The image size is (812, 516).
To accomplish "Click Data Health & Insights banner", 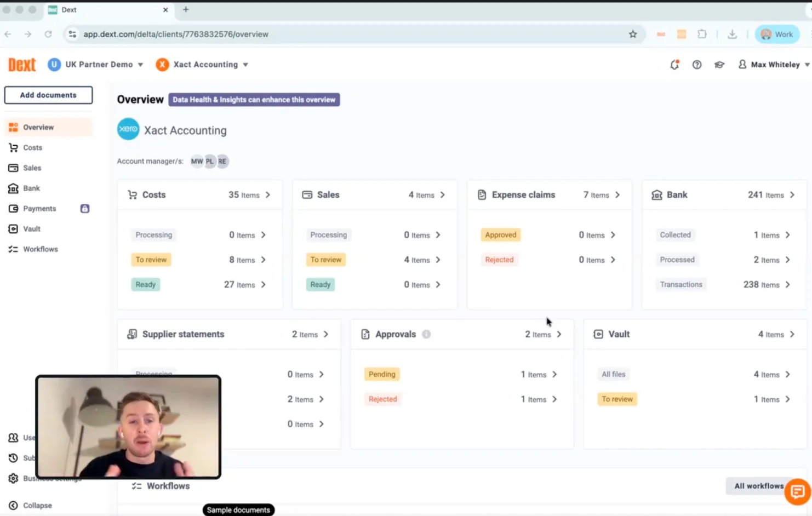I will point(254,100).
